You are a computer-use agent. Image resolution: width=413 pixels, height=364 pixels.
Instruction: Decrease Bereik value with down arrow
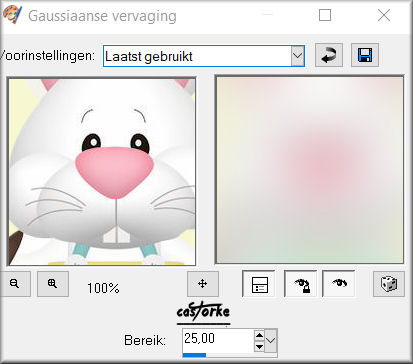tap(259, 347)
